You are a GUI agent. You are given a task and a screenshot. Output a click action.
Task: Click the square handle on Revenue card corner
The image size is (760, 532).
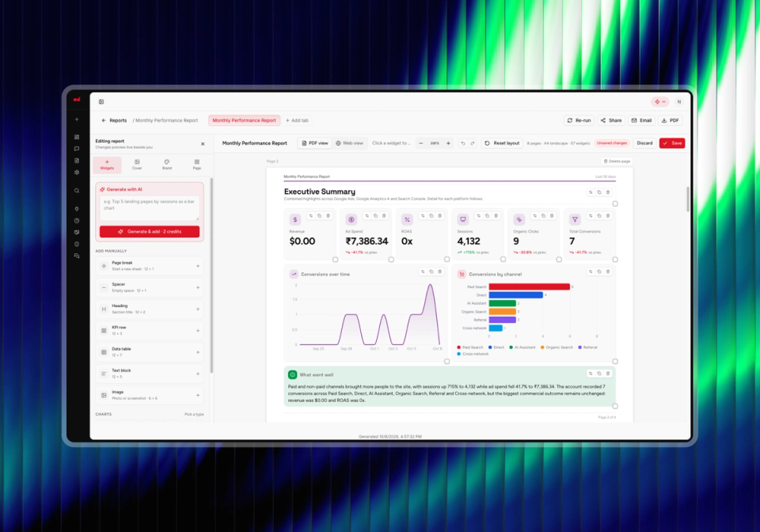335,260
